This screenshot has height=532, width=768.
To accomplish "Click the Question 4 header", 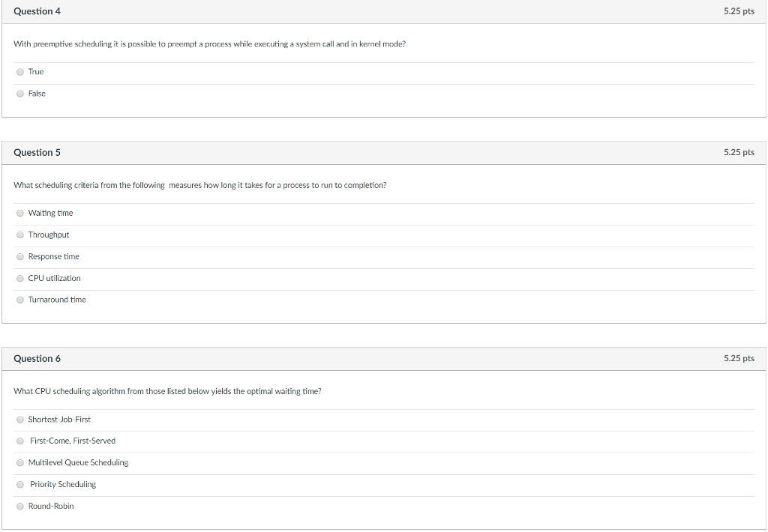I will [37, 11].
